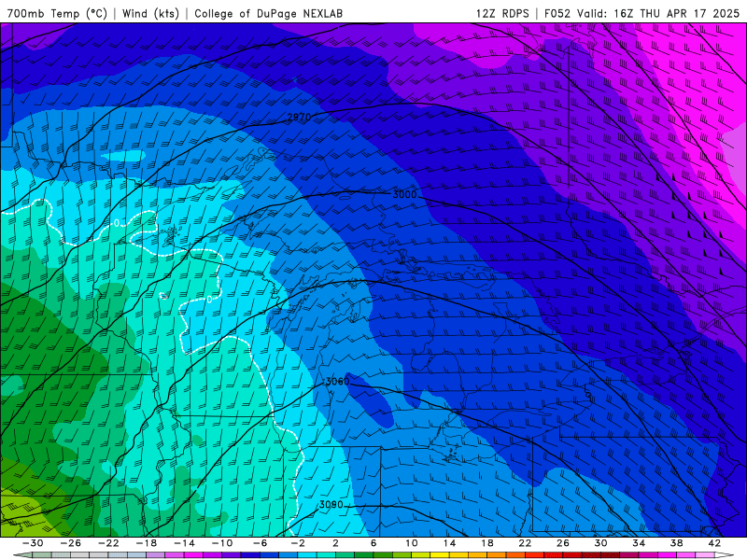Click the 3060 height contour label
The width and height of the screenshot is (747, 560).
click(x=337, y=382)
